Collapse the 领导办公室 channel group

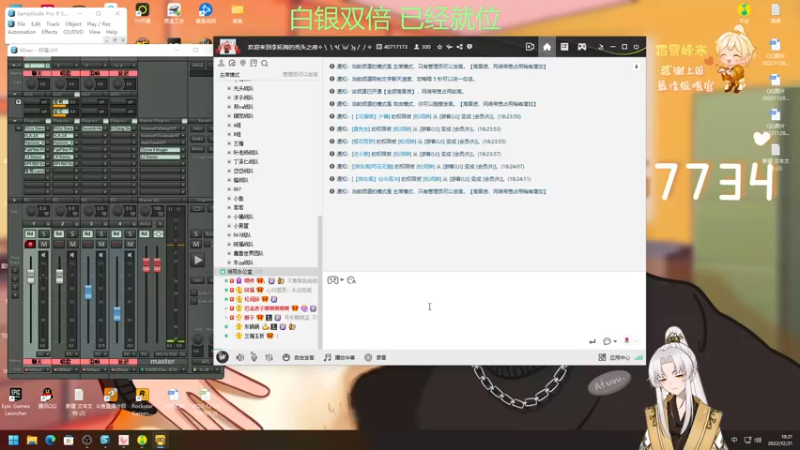(x=223, y=272)
